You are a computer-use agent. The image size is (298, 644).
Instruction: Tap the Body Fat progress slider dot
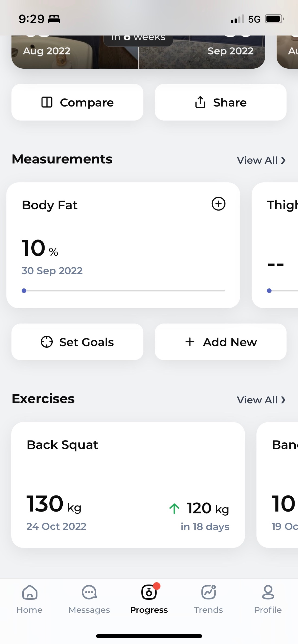(24, 291)
